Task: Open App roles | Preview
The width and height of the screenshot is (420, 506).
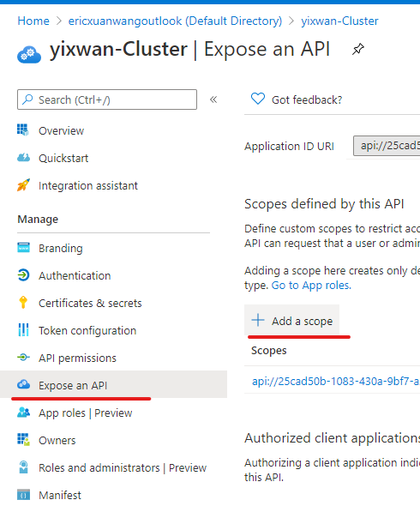Action: pos(85,413)
